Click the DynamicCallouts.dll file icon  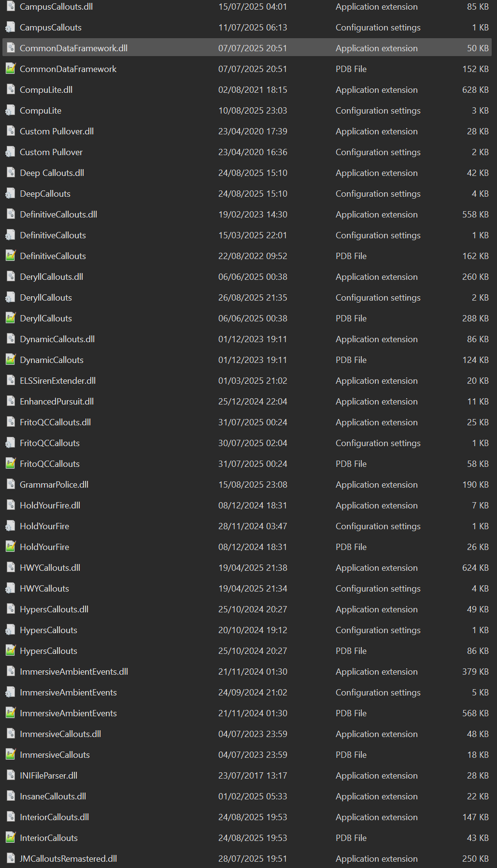pos(10,339)
